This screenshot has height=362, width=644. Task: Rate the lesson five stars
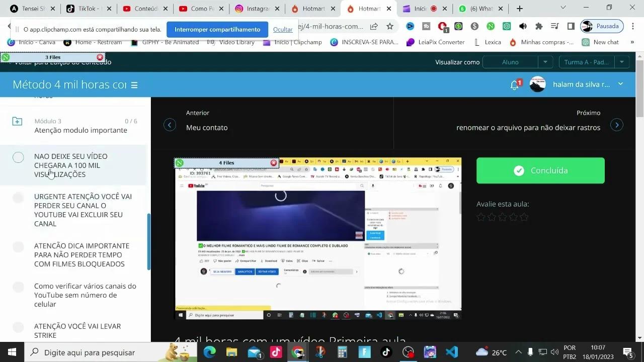pyautogui.click(x=524, y=217)
